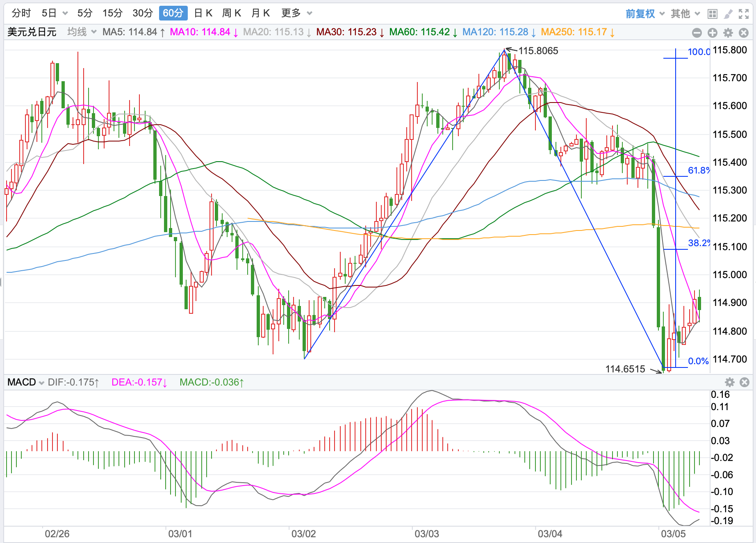Enter fullscreen chart mode

tap(744, 14)
